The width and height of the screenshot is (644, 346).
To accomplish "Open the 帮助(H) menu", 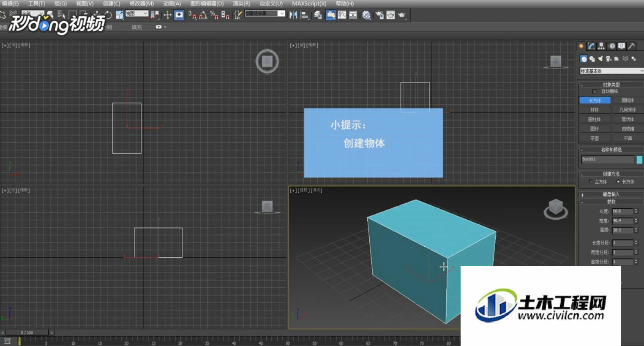I will click(x=344, y=4).
